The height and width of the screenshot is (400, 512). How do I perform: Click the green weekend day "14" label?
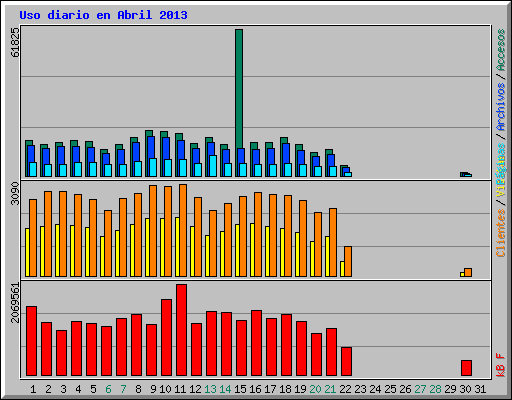pos(225,389)
